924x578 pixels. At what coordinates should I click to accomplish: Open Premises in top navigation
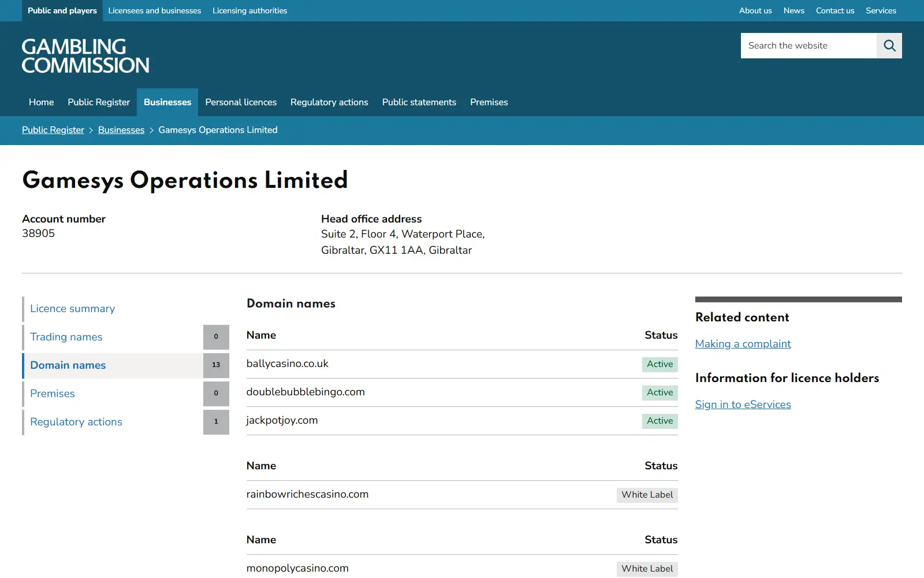pos(489,102)
